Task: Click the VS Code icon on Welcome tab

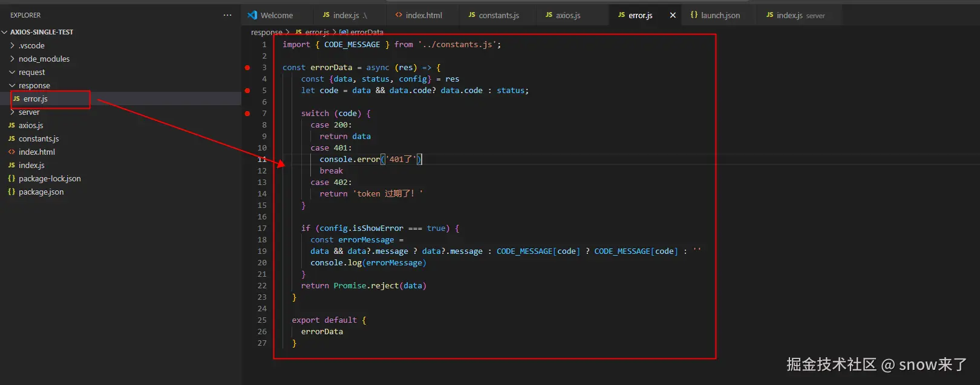Action: click(x=252, y=15)
